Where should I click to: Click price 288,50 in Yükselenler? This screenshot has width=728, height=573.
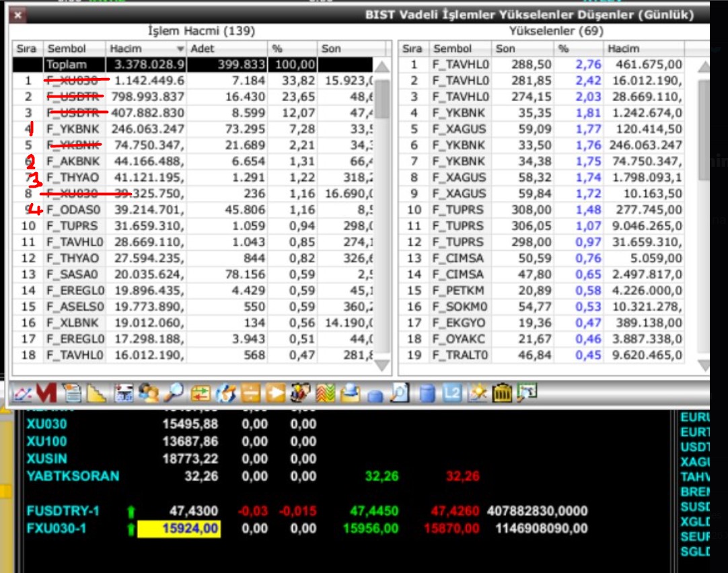coord(531,65)
